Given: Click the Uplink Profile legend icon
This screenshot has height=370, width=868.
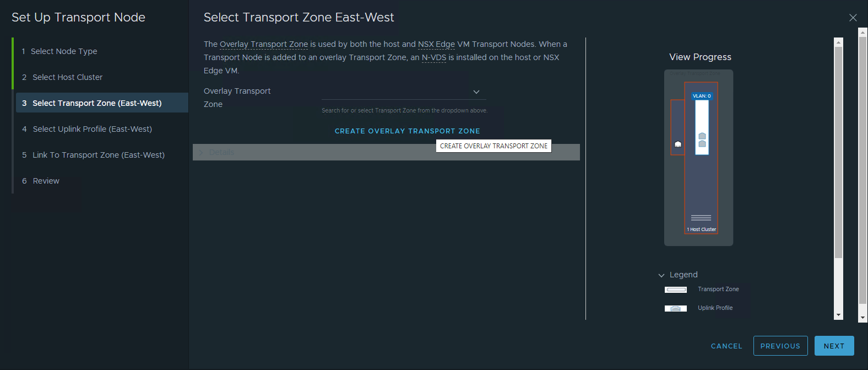Looking at the screenshot, I should (676, 308).
